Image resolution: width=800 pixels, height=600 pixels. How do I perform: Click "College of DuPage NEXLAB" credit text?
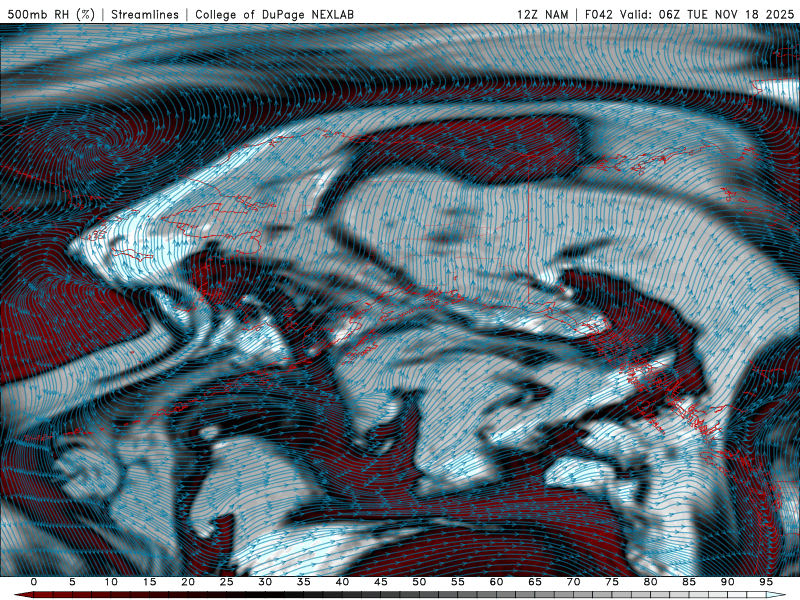point(274,14)
